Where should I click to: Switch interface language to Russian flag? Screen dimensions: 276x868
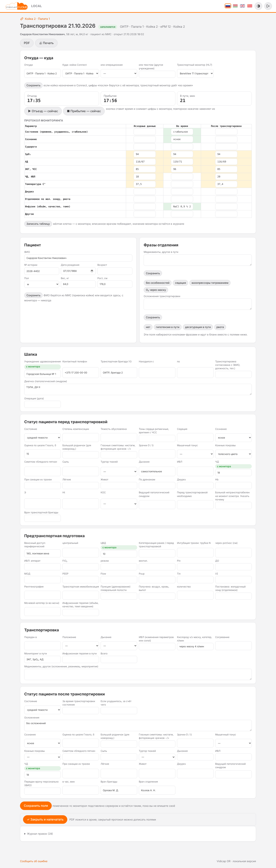click(228, 6)
